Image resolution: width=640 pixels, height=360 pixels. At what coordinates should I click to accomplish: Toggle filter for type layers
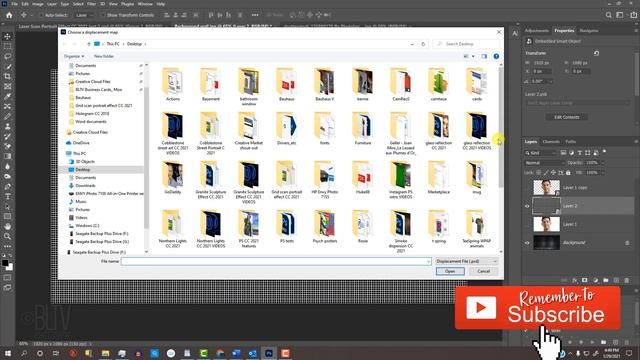[x=580, y=153]
